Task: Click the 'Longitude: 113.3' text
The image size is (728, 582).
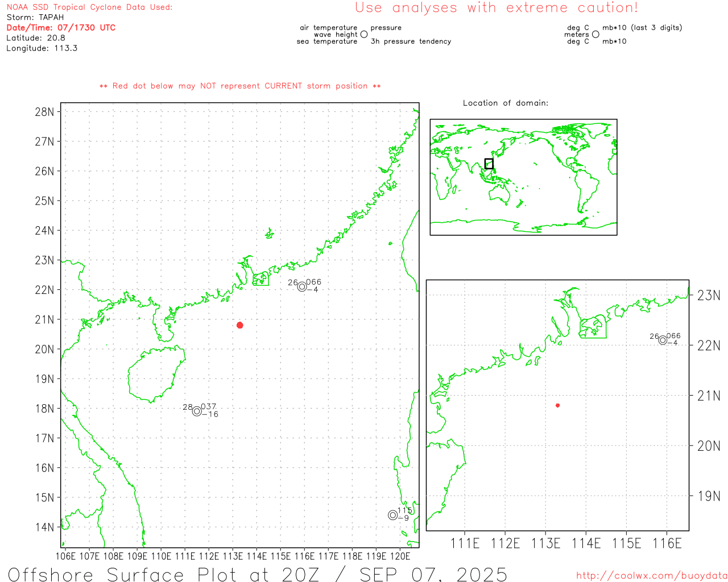Action: [x=42, y=48]
